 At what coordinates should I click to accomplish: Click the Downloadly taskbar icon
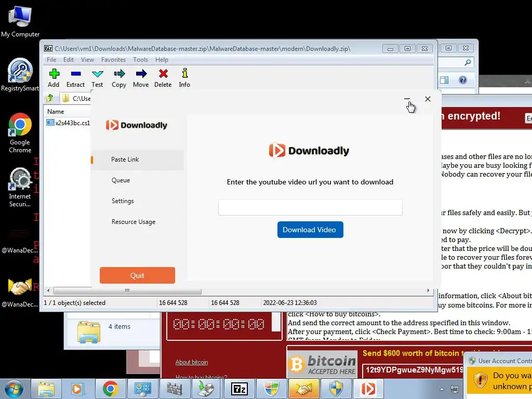[368, 389]
